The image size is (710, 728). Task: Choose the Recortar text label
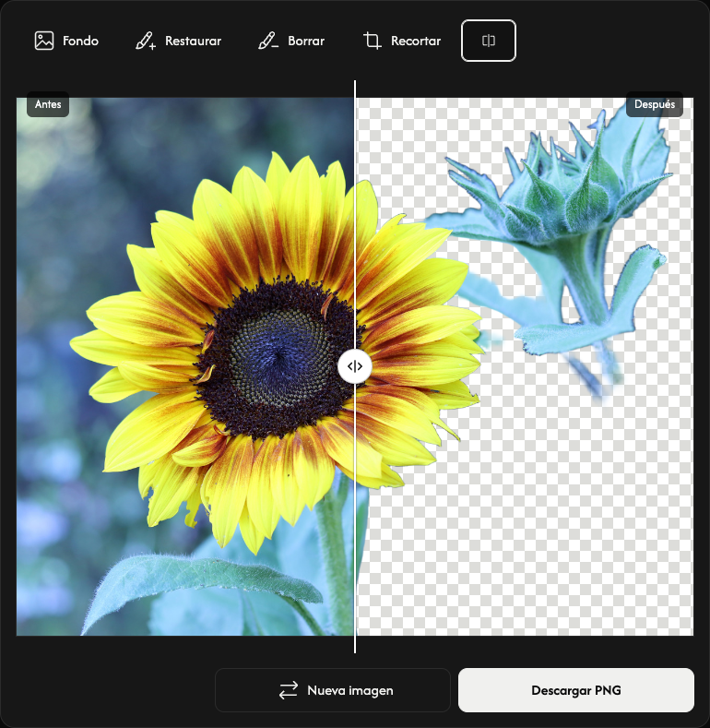click(x=416, y=41)
